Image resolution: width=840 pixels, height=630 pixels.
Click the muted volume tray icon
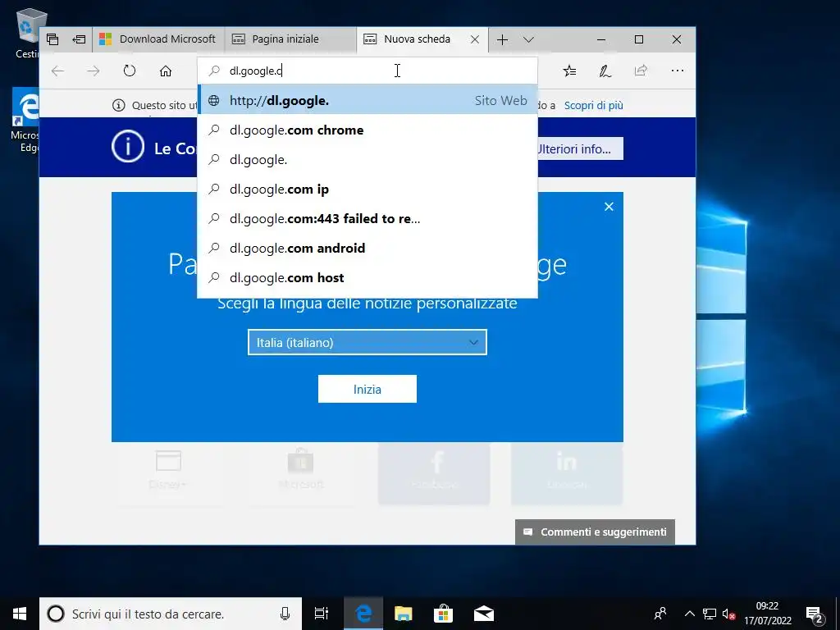click(728, 614)
